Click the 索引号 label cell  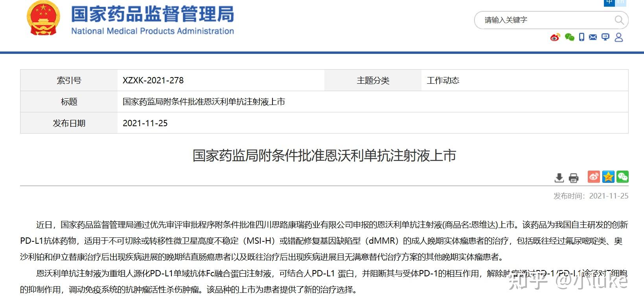pos(69,81)
